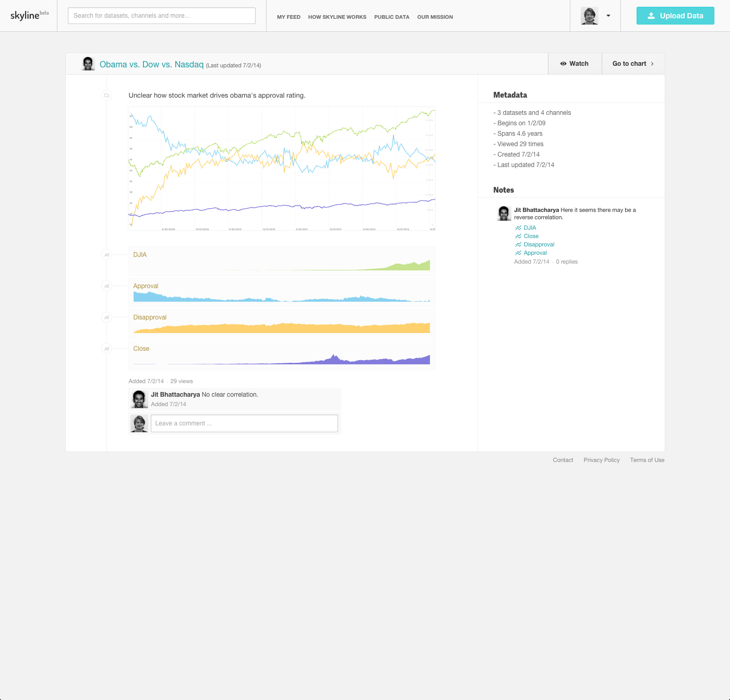Click the user avatar in top bar
The width and height of the screenshot is (730, 700).
(x=590, y=16)
